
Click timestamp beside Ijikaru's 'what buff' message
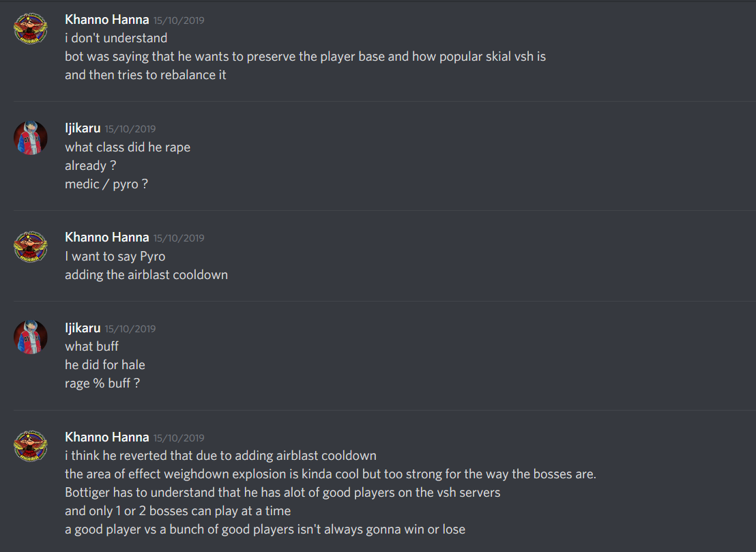pos(130,330)
